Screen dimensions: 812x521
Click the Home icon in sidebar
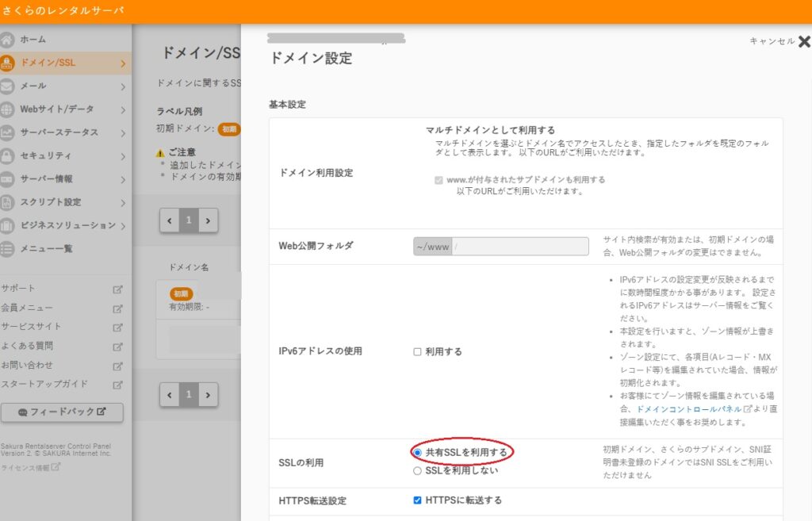pos(8,40)
